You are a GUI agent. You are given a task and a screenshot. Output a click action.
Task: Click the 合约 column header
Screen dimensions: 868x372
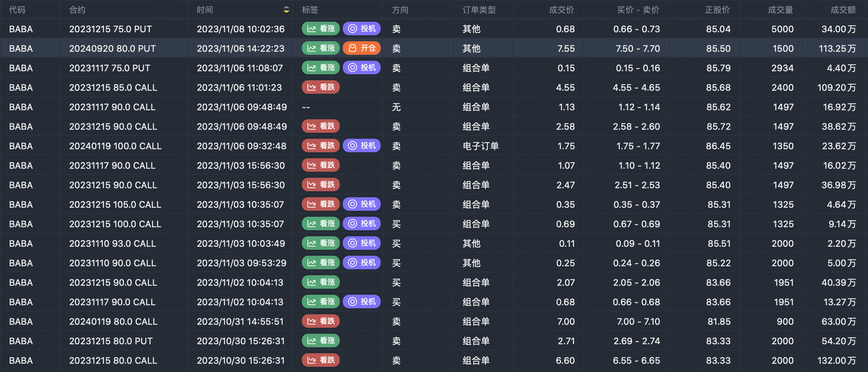click(x=77, y=10)
